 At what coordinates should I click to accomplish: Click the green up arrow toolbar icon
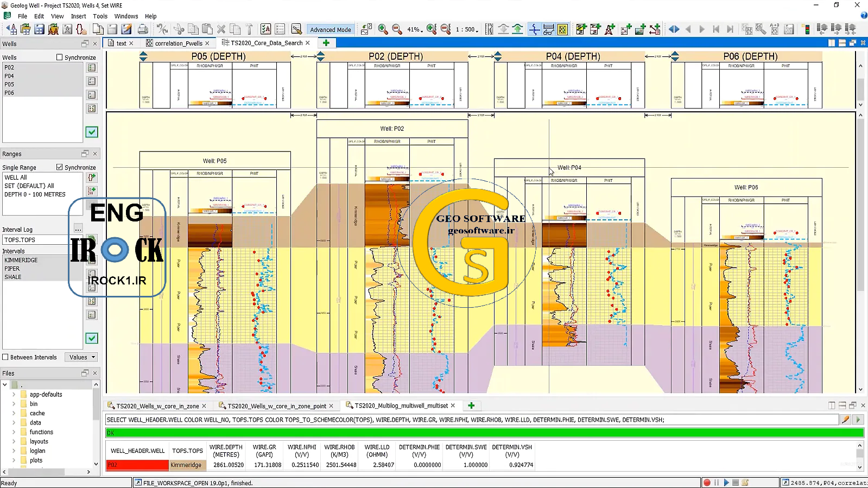517,29
